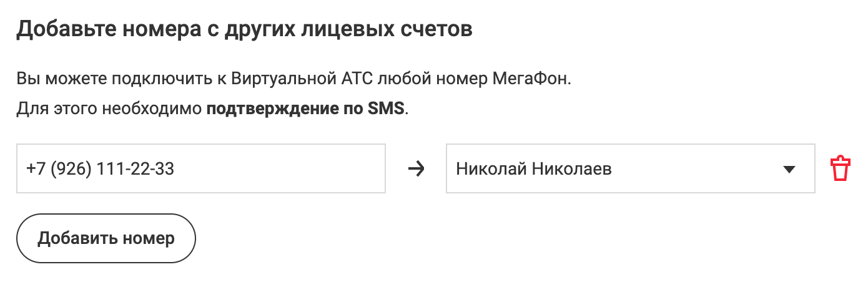Click the Николай Николаев name text
This screenshot has width=868, height=282.
[534, 169]
